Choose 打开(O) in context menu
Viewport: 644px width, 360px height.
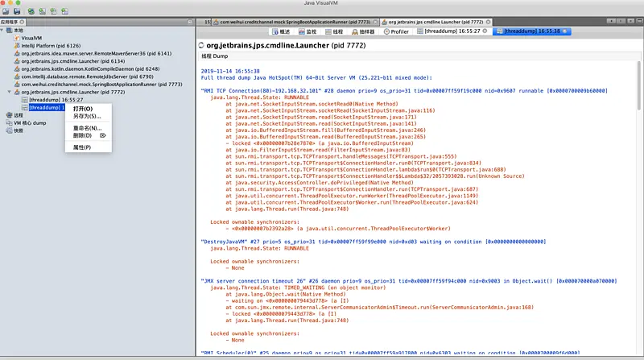(88, 109)
